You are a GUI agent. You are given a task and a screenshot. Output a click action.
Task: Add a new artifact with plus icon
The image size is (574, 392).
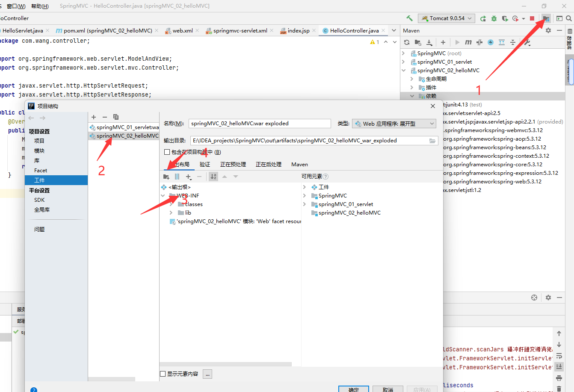94,117
